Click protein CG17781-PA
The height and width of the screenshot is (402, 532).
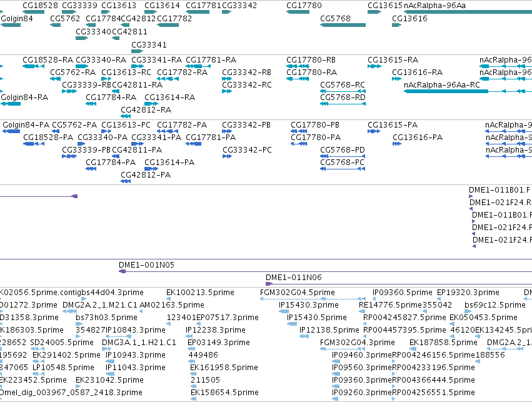(x=194, y=144)
